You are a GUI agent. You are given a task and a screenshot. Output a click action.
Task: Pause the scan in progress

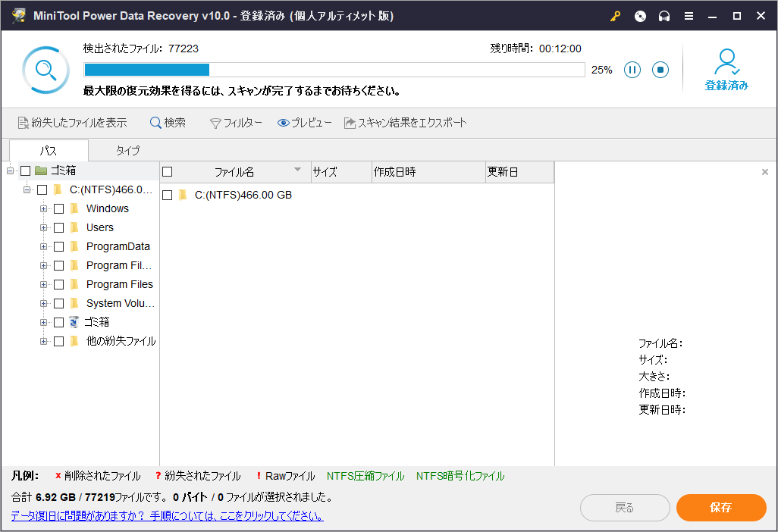(x=632, y=70)
